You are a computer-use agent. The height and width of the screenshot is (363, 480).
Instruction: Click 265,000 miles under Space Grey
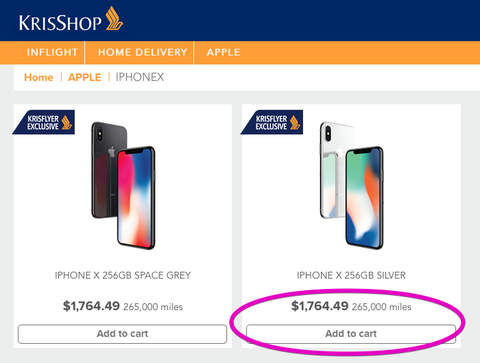point(153,307)
